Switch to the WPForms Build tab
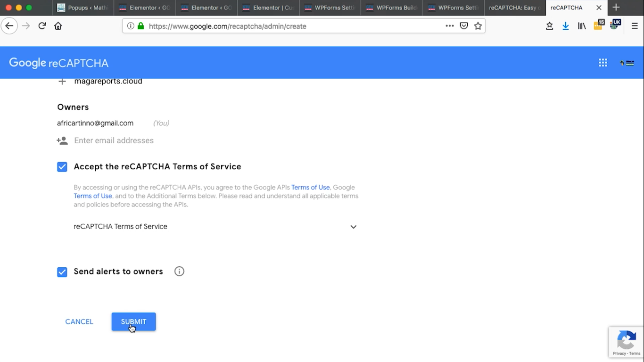The image size is (644, 362). [x=391, y=8]
